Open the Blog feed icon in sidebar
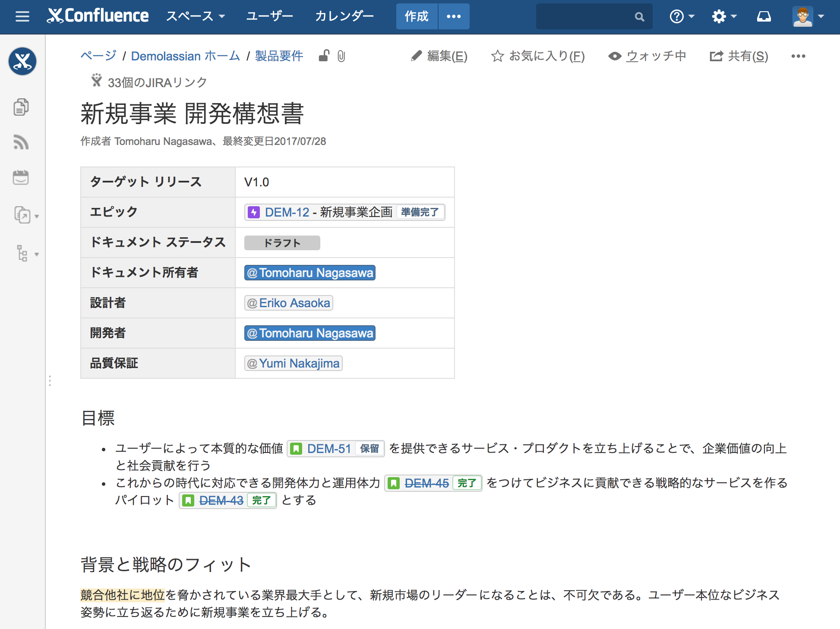The image size is (840, 629). point(21,142)
